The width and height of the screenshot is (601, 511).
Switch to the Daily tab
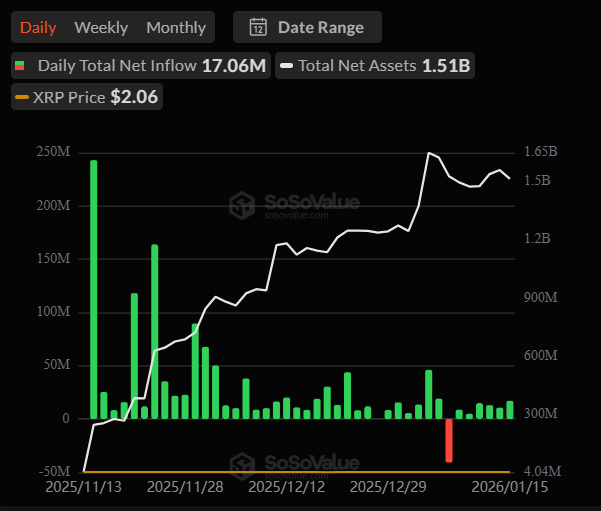pyautogui.click(x=38, y=28)
